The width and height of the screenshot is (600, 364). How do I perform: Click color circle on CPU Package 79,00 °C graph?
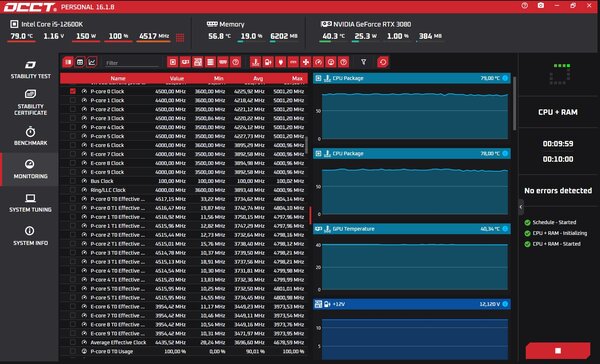pos(505,78)
